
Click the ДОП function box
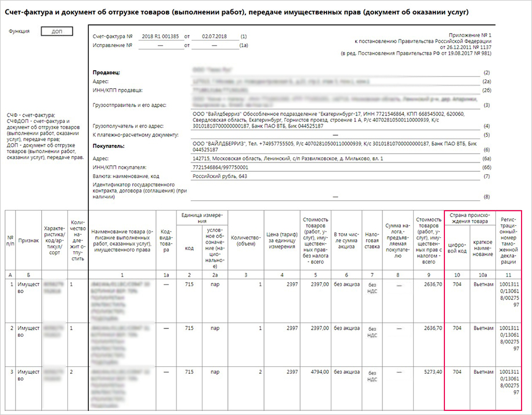(x=56, y=31)
